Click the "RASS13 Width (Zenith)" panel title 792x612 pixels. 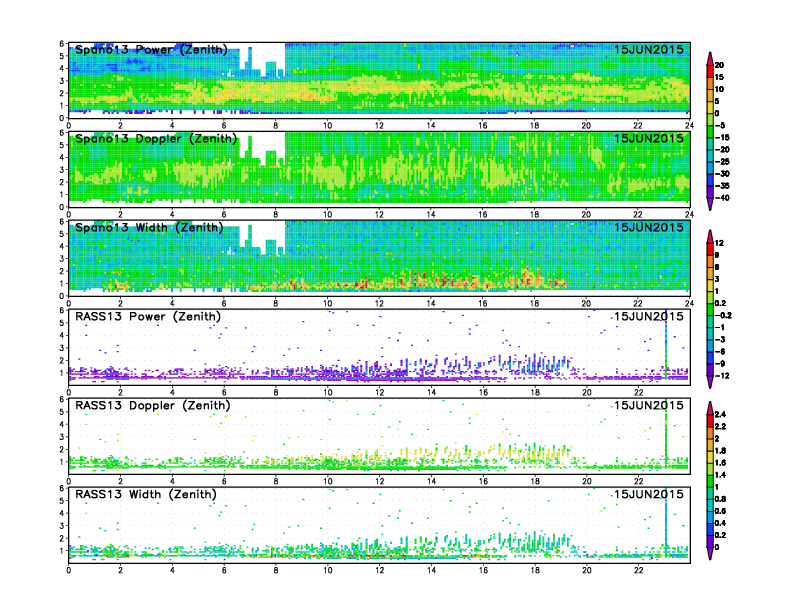pyautogui.click(x=145, y=494)
